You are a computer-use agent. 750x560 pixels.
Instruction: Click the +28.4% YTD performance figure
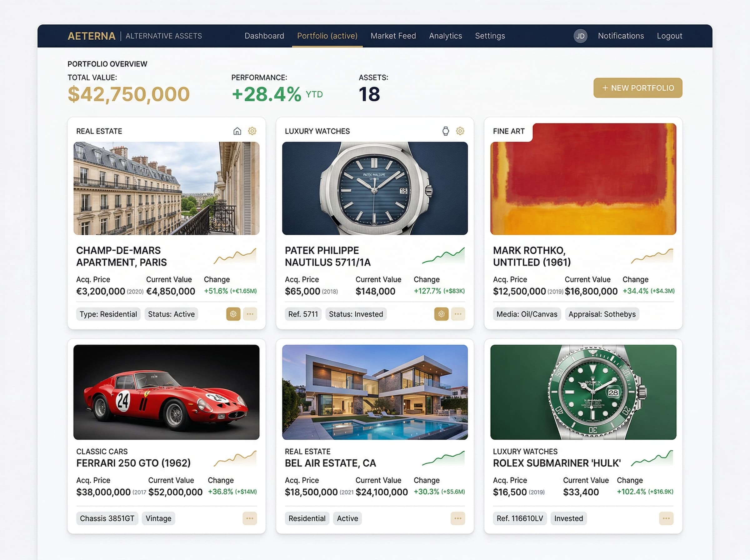277,94
